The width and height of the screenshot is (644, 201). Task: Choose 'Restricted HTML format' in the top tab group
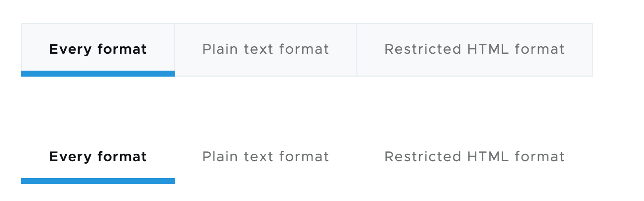pos(474,49)
